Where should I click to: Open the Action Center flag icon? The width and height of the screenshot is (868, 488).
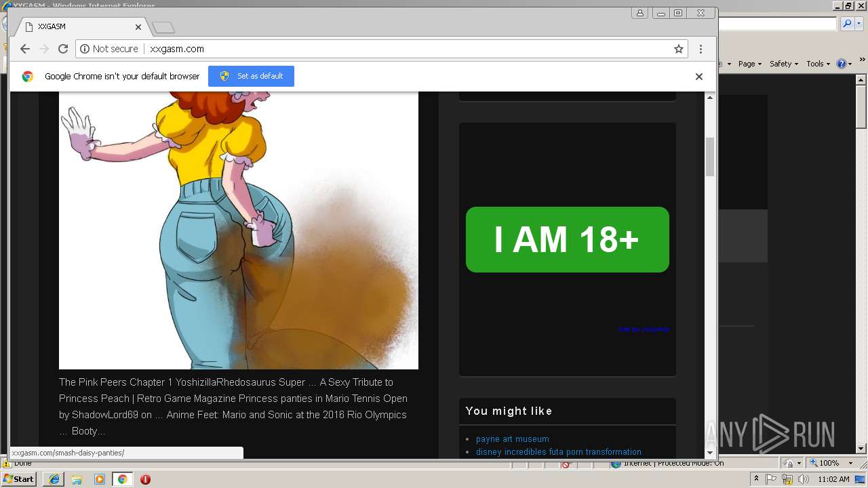click(772, 479)
